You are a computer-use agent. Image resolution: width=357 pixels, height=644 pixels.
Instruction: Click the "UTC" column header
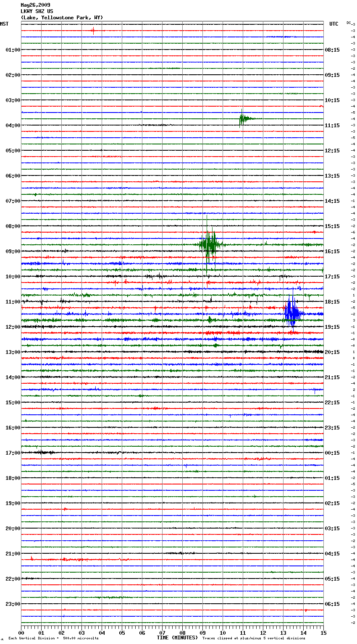point(334,24)
